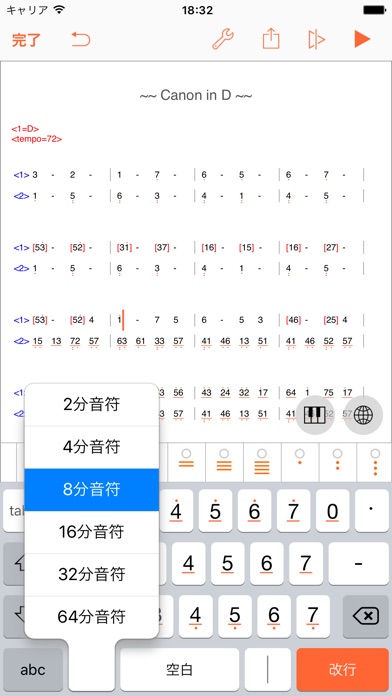
Task: Tap middle-octave 7 key
Action: [x=306, y=563]
